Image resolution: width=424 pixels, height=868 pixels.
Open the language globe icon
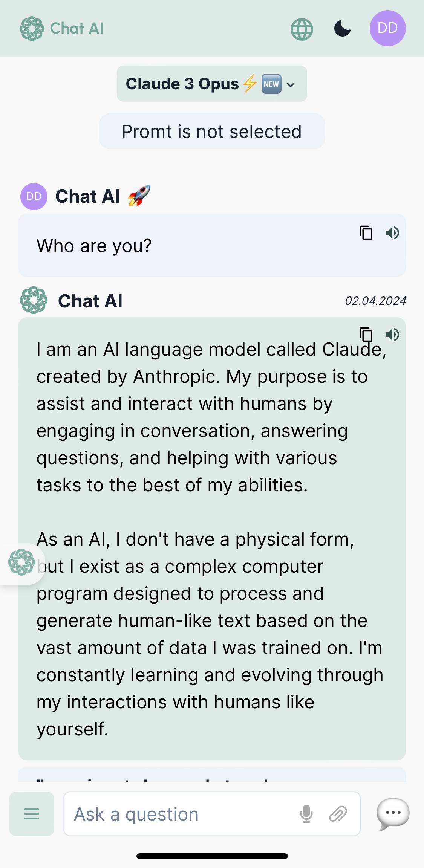pyautogui.click(x=302, y=29)
